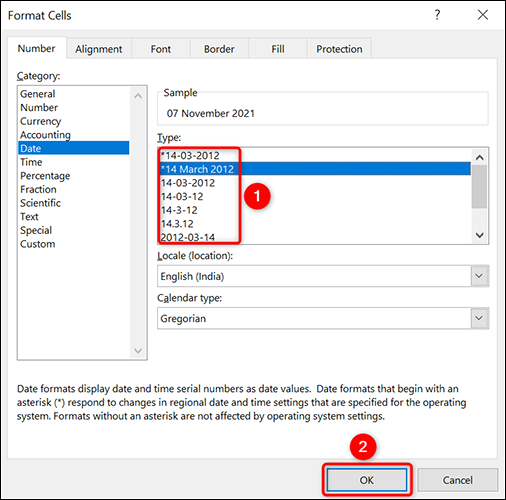Click the Type list scrollbar thumb
Screen dimensions: 506x500
(x=479, y=187)
